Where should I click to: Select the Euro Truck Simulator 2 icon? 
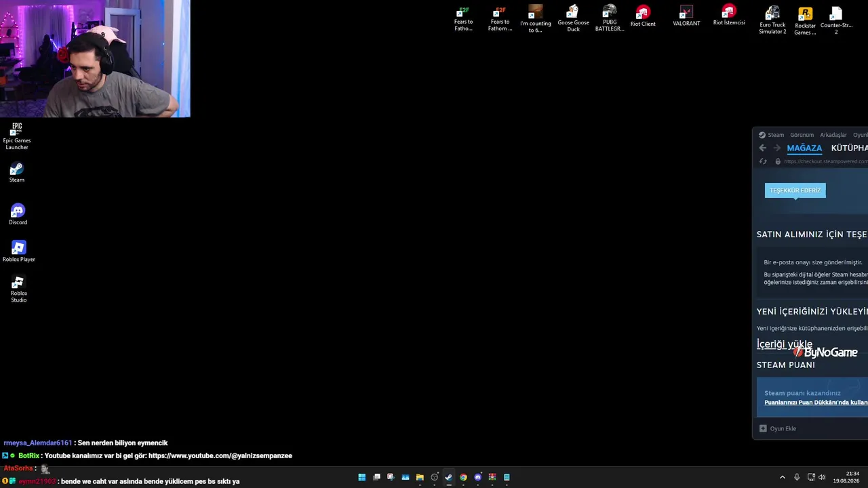(x=772, y=20)
